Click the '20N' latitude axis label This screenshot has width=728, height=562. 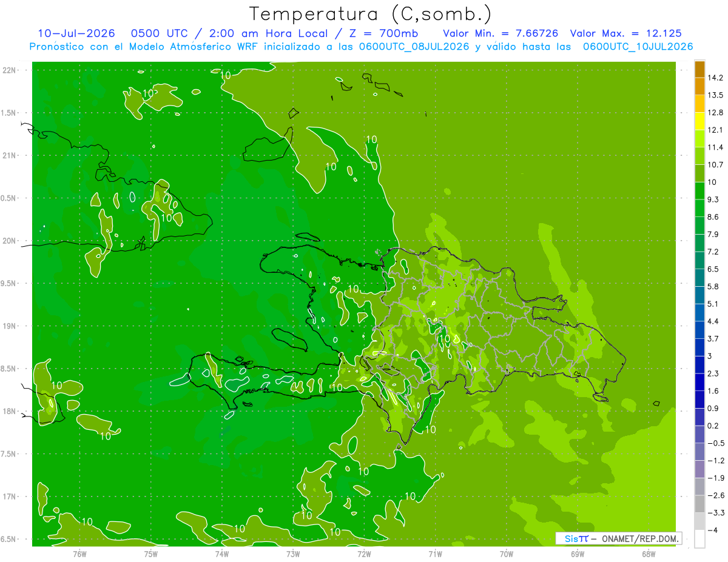10,241
